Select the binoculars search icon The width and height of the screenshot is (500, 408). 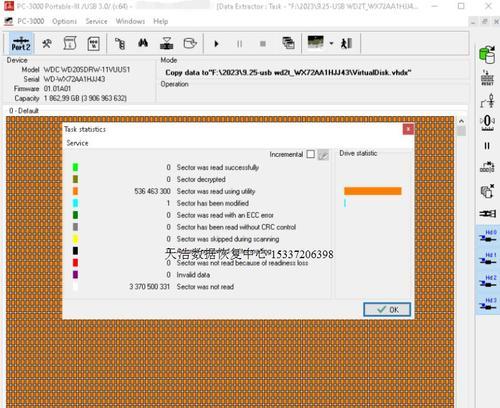pos(143,43)
